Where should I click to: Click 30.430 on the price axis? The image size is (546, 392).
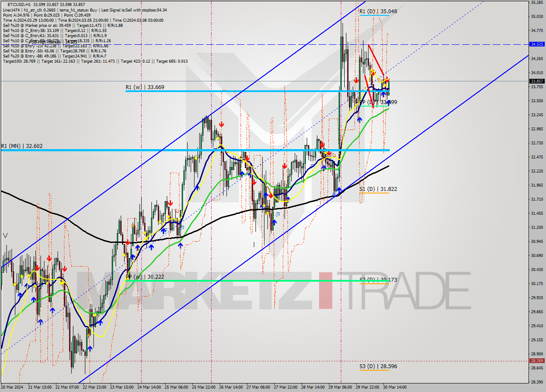tap(537, 270)
